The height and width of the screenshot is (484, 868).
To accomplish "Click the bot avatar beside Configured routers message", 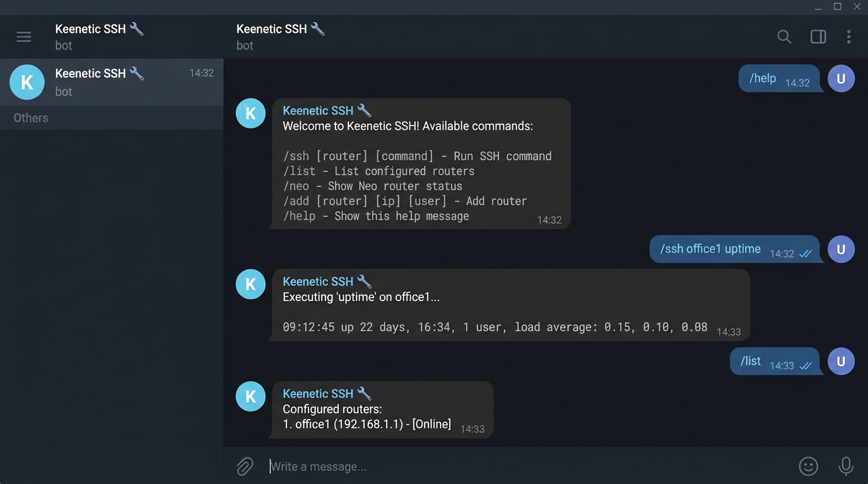I will pyautogui.click(x=250, y=396).
